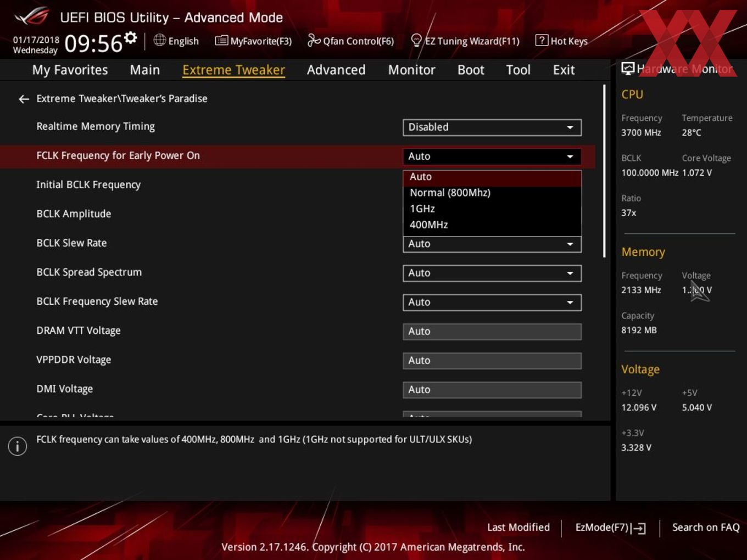Open the Boot tab

(x=471, y=70)
